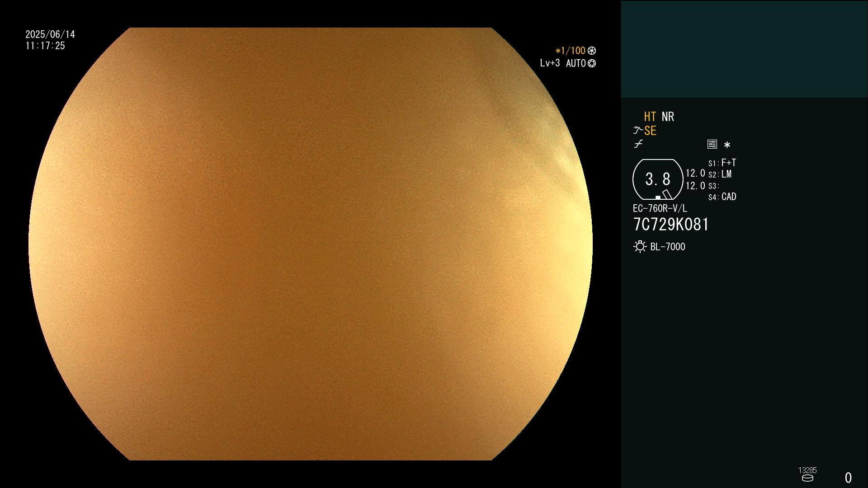Click the scope tip diagram showing 3.8

coord(658,179)
